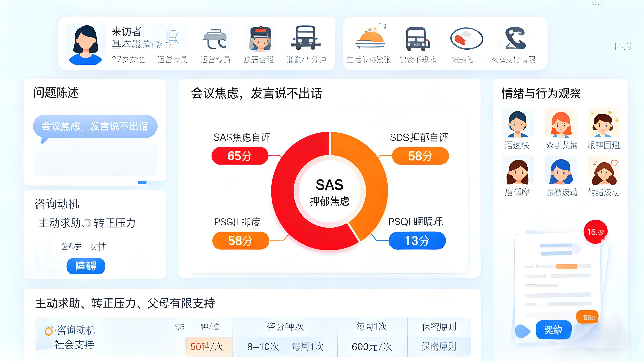Click the truck icon above 饮食不规律
This screenshot has height=362, width=644.
point(417,39)
